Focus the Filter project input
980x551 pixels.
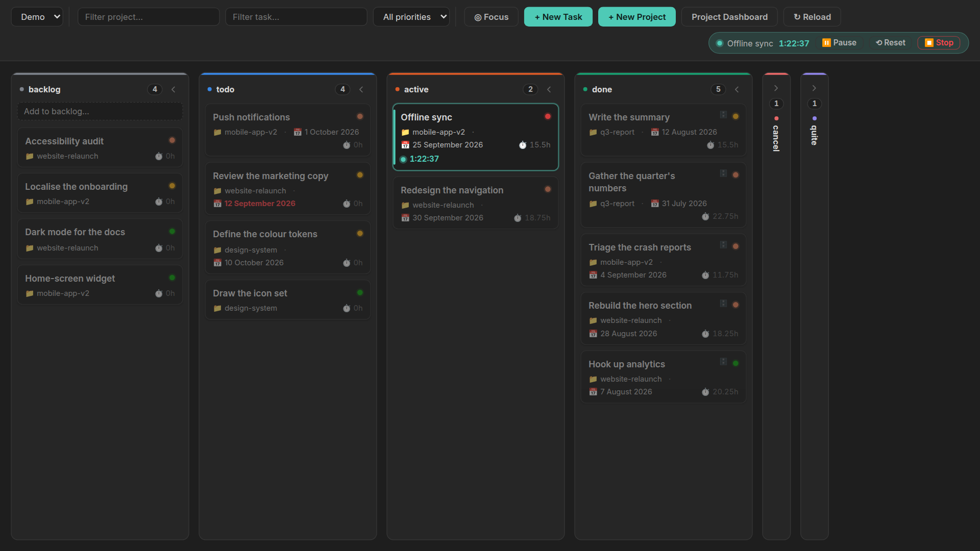click(x=149, y=17)
